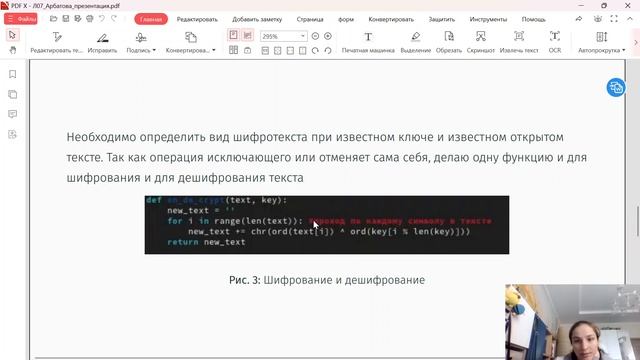Screen dimensions: 640x360
Task: Click the zoom out minus icon
Action: pos(315,36)
